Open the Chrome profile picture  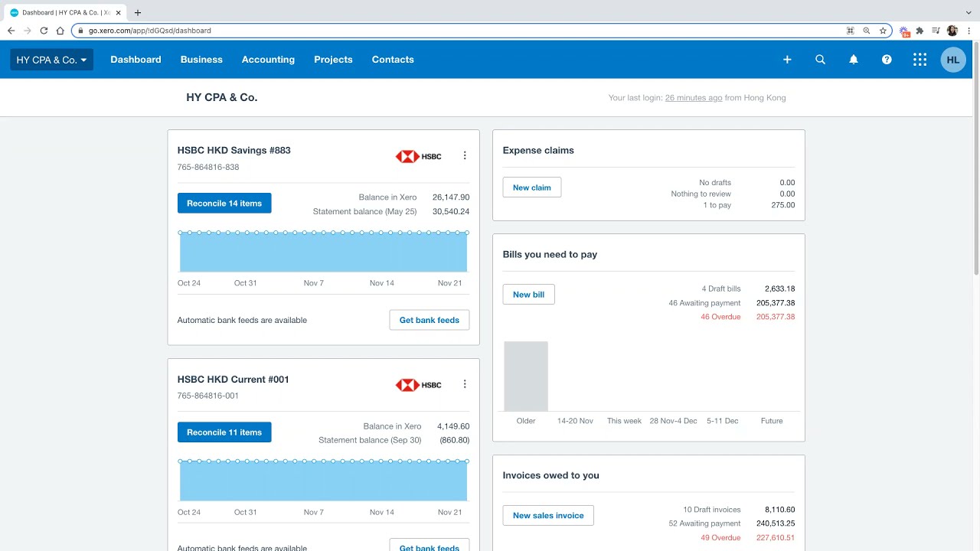[x=952, y=31]
